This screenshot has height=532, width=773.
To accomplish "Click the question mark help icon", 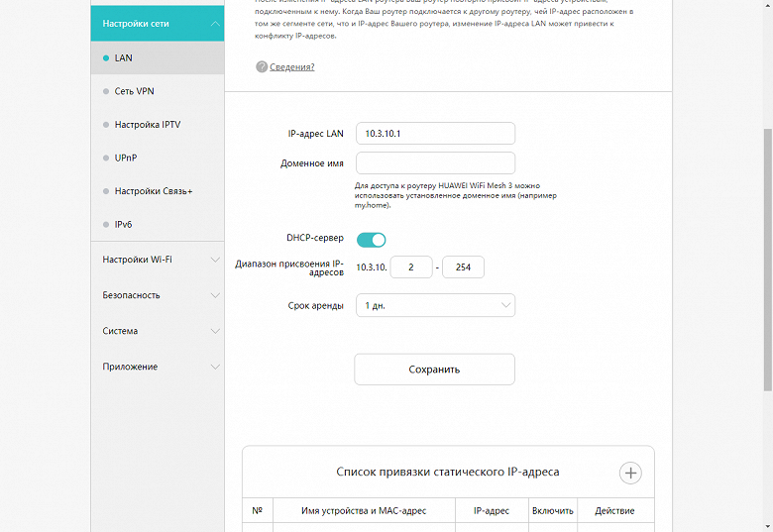I will [262, 66].
